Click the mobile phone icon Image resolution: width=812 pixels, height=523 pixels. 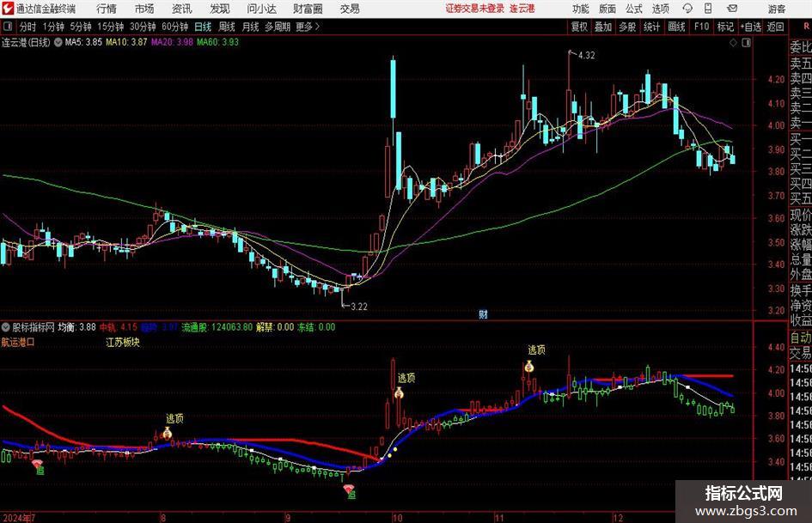[x=708, y=9]
